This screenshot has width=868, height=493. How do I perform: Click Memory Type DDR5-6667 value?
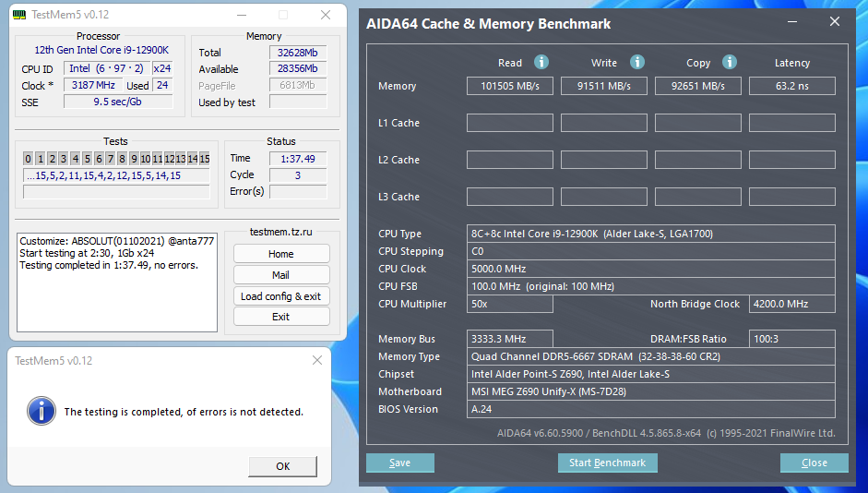[x=651, y=356]
